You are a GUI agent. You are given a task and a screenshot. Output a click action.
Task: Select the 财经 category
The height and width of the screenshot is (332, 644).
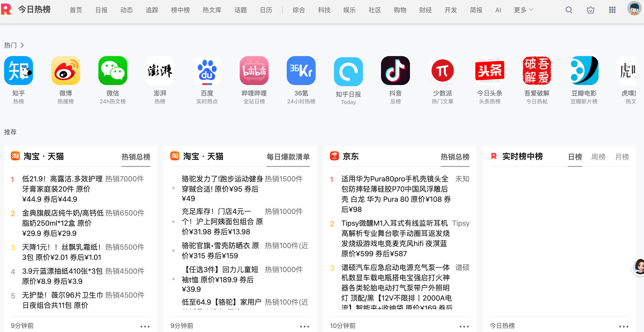425,10
